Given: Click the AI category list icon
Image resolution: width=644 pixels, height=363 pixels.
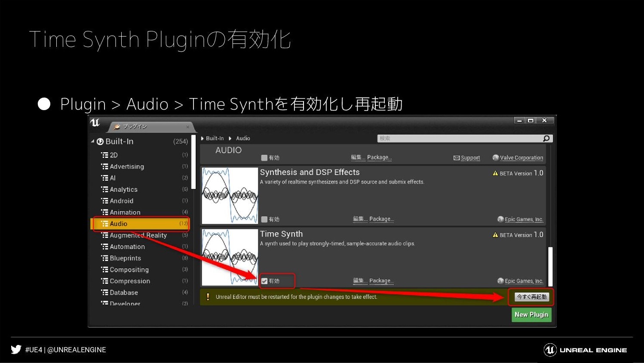Looking at the screenshot, I should tap(104, 178).
